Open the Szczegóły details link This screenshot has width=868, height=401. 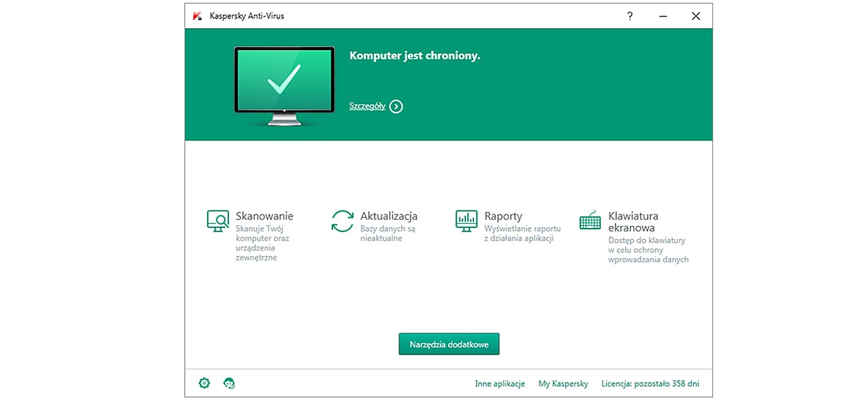[367, 106]
